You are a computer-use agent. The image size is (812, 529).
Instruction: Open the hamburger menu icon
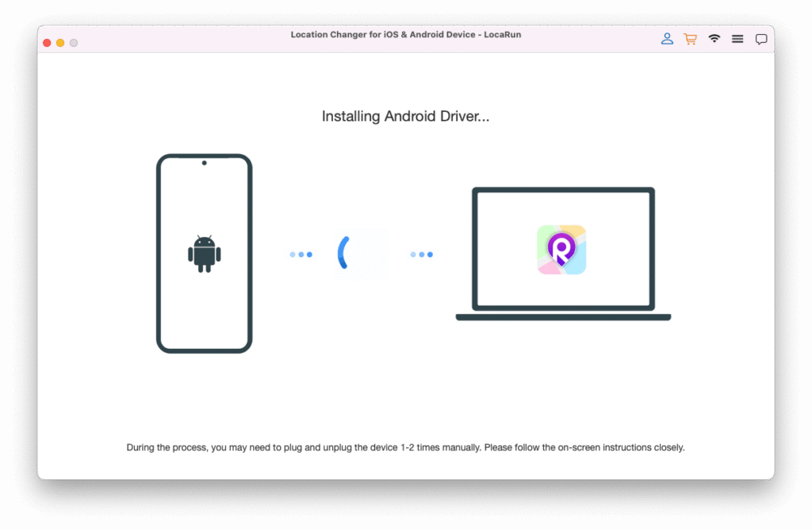point(737,39)
